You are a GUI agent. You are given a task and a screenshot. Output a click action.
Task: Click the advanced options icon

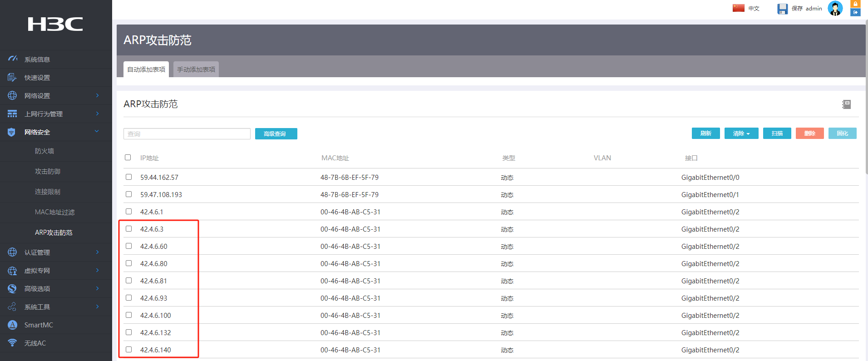pos(12,288)
